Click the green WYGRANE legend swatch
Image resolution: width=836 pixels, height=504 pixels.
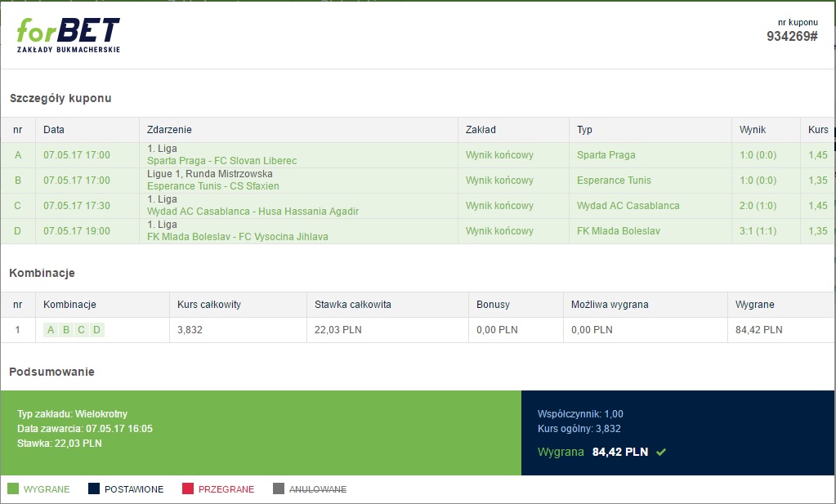coord(13,488)
